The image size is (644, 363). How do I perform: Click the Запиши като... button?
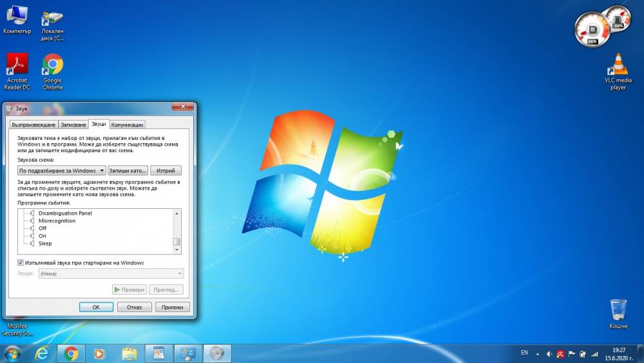128,170
